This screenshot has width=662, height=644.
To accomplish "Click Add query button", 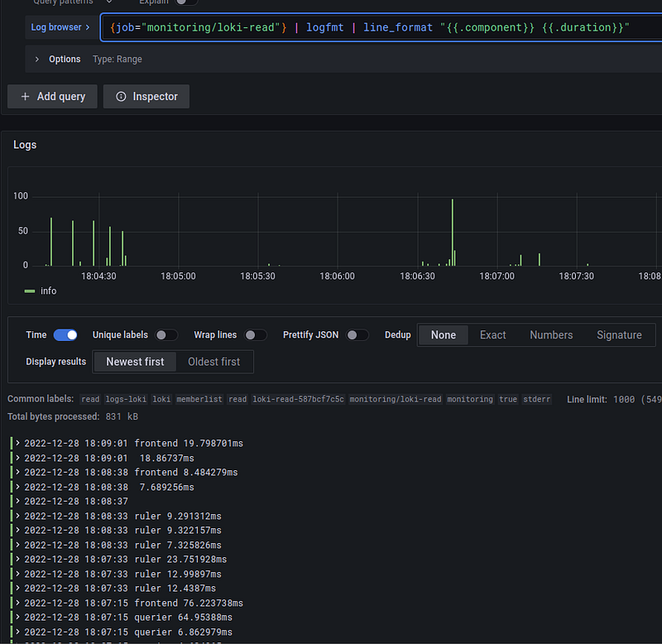I will [x=52, y=97].
